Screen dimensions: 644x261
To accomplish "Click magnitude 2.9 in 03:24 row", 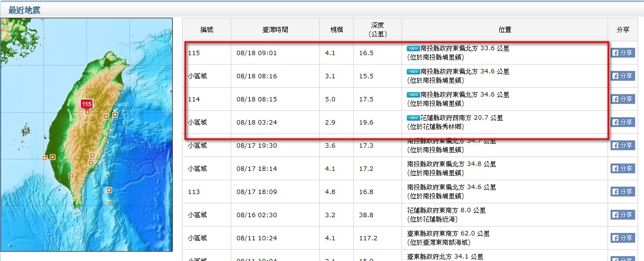I will pos(330,122).
